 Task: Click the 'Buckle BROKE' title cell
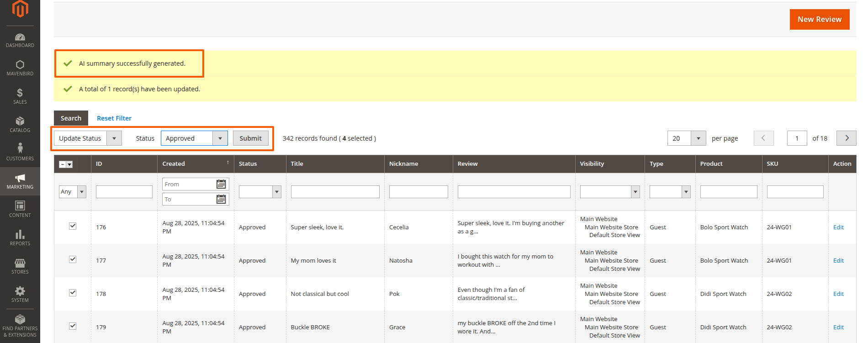310,327
